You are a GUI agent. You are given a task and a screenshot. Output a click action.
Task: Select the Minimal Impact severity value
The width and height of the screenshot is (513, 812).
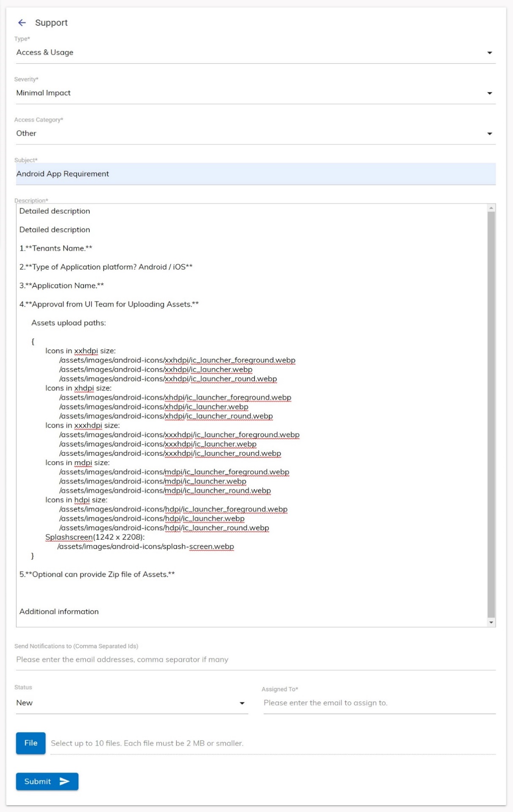click(44, 93)
